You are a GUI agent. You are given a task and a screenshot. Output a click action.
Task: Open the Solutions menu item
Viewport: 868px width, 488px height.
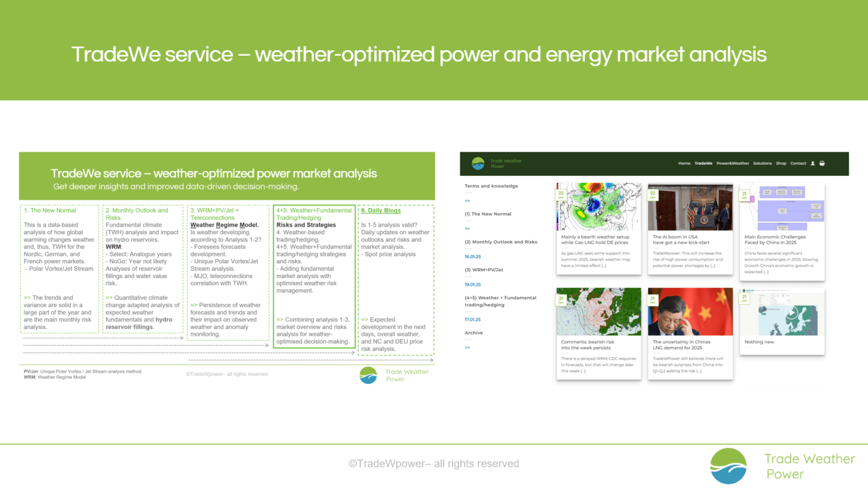[763, 163]
